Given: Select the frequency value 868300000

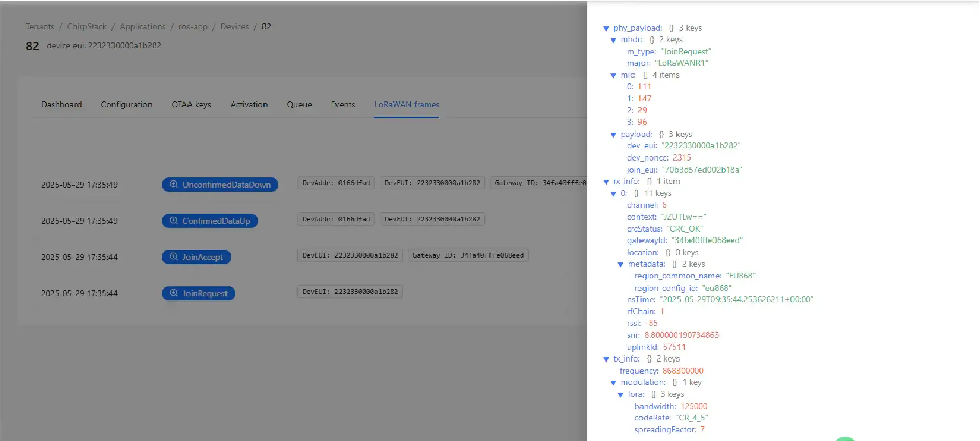Looking at the screenshot, I should point(683,371).
